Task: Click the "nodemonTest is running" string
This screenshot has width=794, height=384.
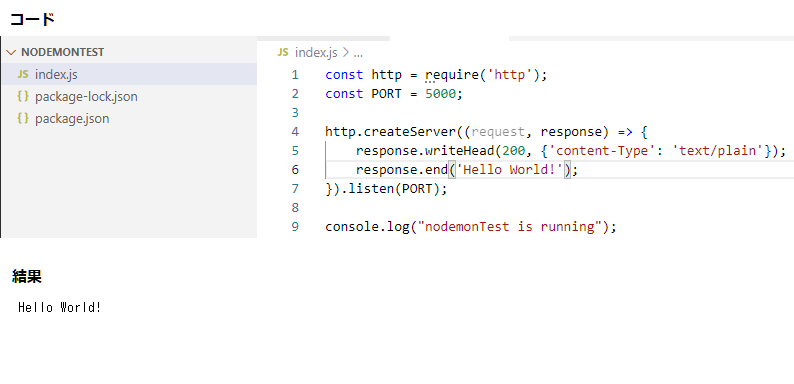Action: click(509, 226)
